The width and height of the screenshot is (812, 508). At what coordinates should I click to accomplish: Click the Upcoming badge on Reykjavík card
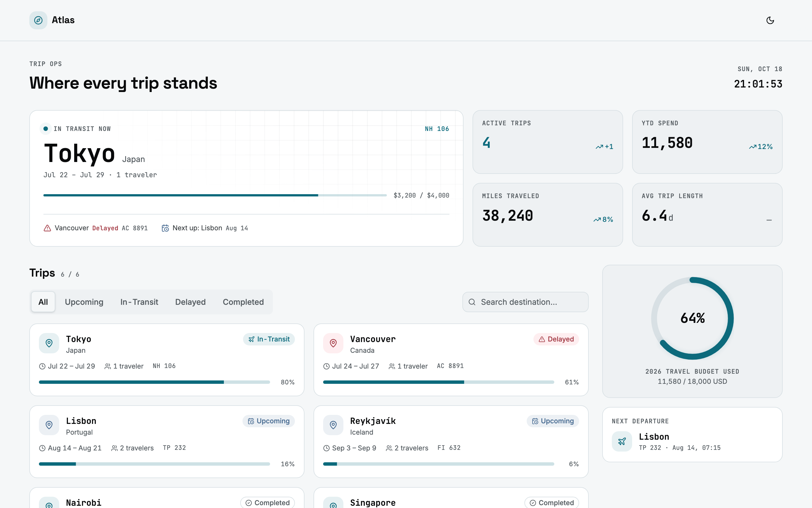coord(553,421)
